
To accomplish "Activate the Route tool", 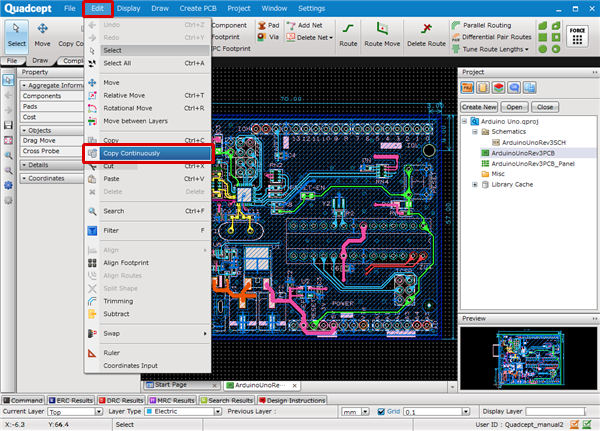I will tap(348, 37).
